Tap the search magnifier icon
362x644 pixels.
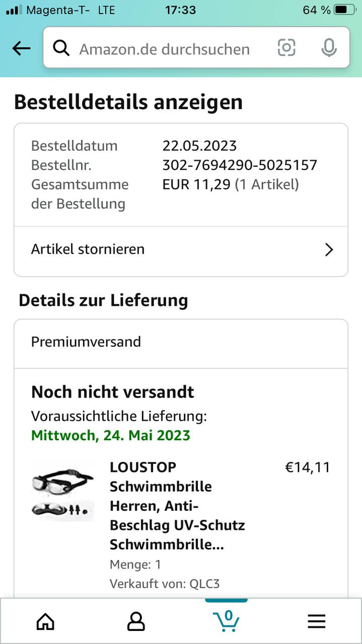[x=61, y=48]
